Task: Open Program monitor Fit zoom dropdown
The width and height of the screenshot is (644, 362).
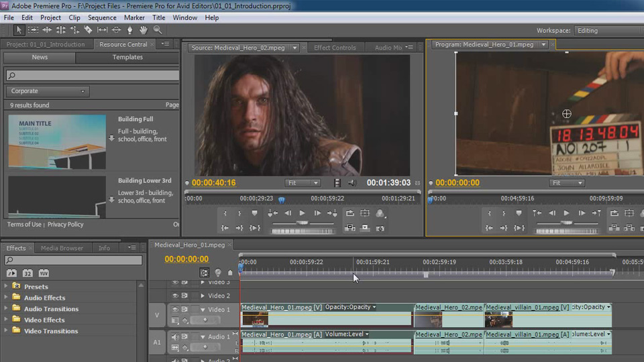Action: point(567,183)
